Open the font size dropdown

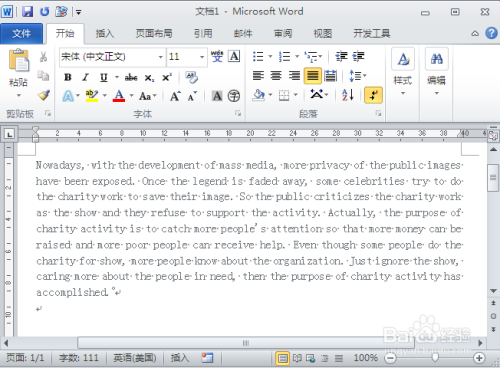tap(202, 57)
